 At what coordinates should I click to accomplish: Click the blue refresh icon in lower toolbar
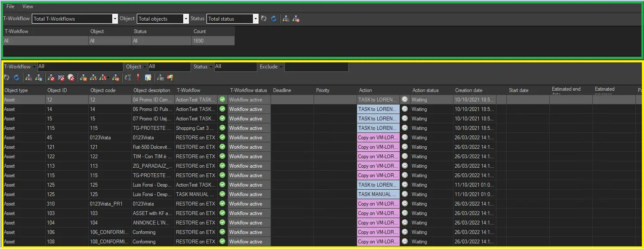pyautogui.click(x=16, y=78)
